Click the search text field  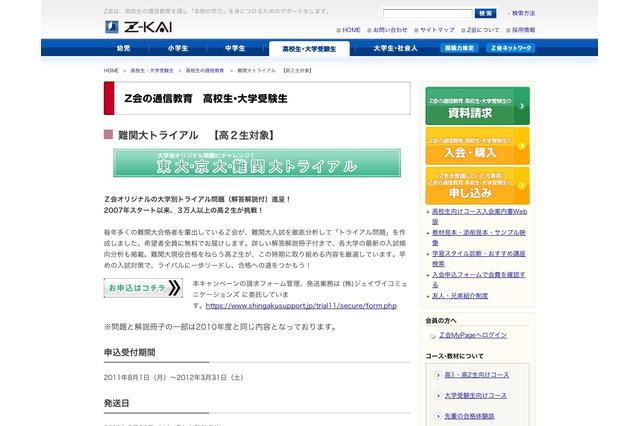[427, 14]
